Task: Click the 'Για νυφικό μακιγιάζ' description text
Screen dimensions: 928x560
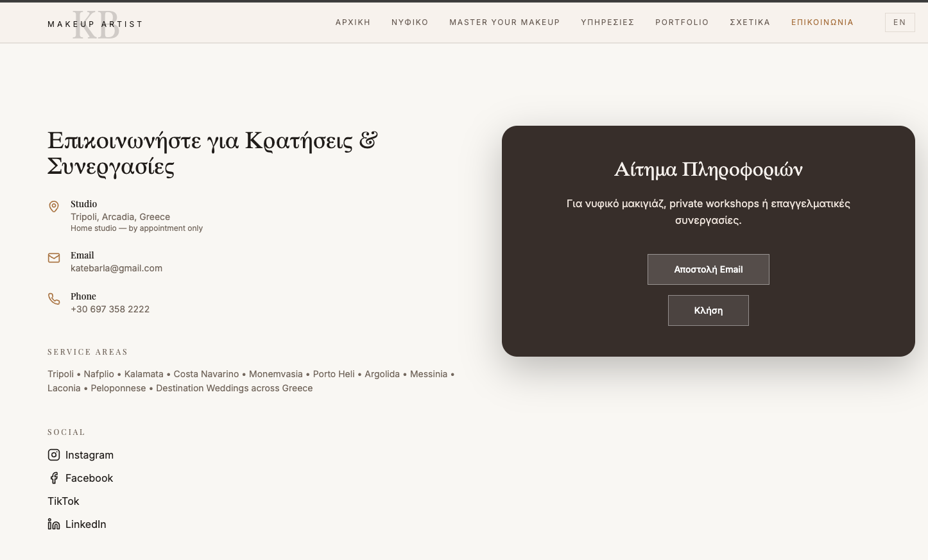Action: 709,212
